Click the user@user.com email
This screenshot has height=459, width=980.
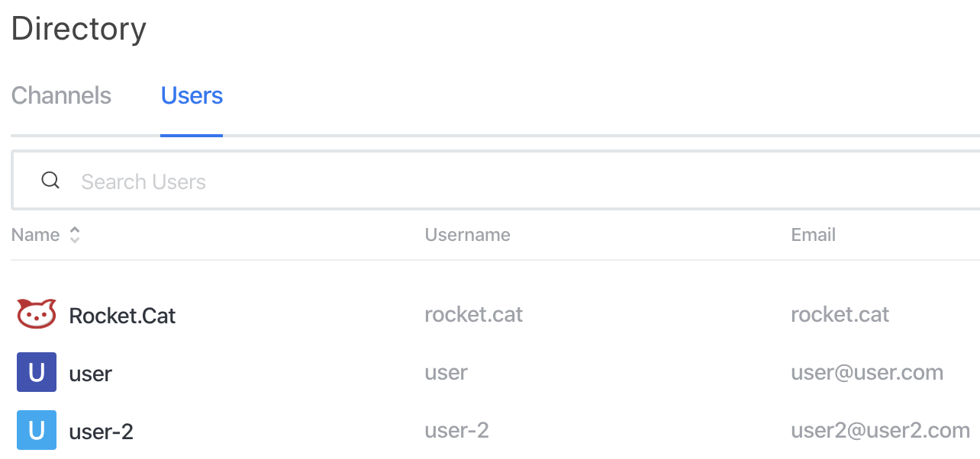click(867, 373)
